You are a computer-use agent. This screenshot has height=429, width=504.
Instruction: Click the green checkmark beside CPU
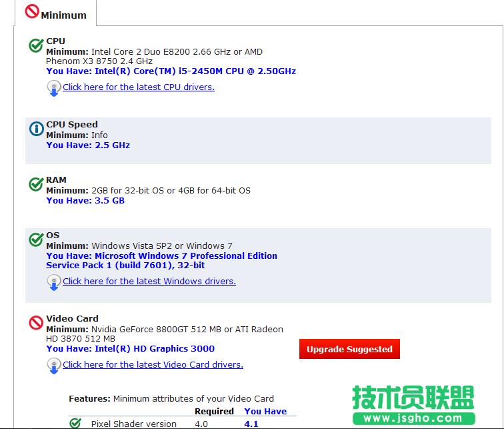pos(36,45)
